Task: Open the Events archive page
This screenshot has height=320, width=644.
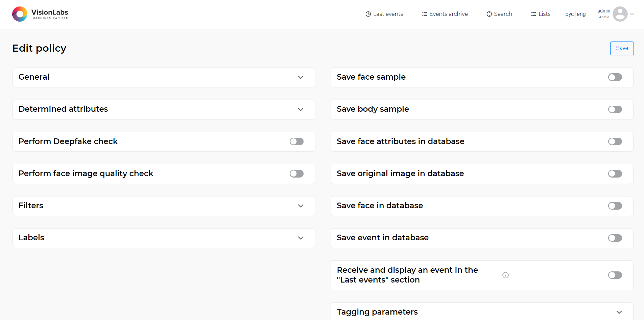Action: (x=448, y=14)
